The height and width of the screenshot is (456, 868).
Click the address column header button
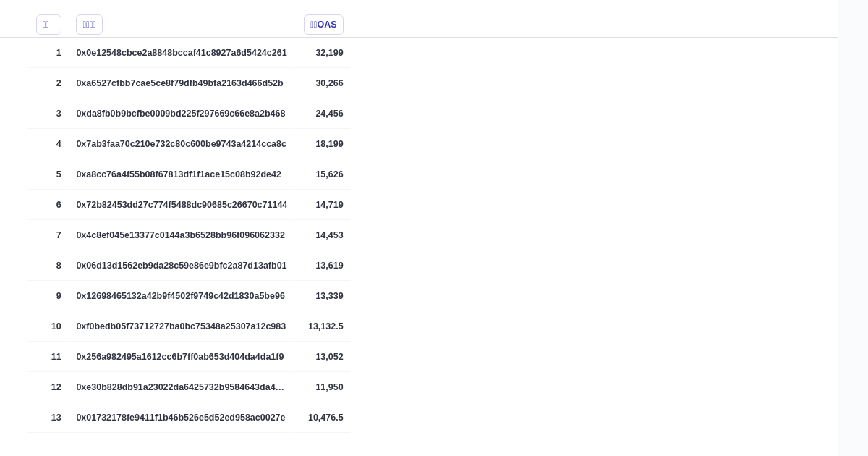pos(89,25)
